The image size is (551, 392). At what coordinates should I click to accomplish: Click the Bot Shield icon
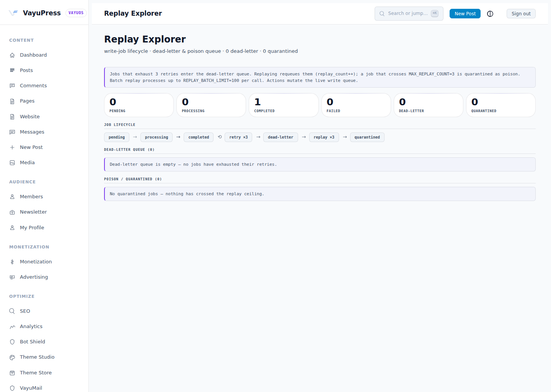[x=12, y=342]
